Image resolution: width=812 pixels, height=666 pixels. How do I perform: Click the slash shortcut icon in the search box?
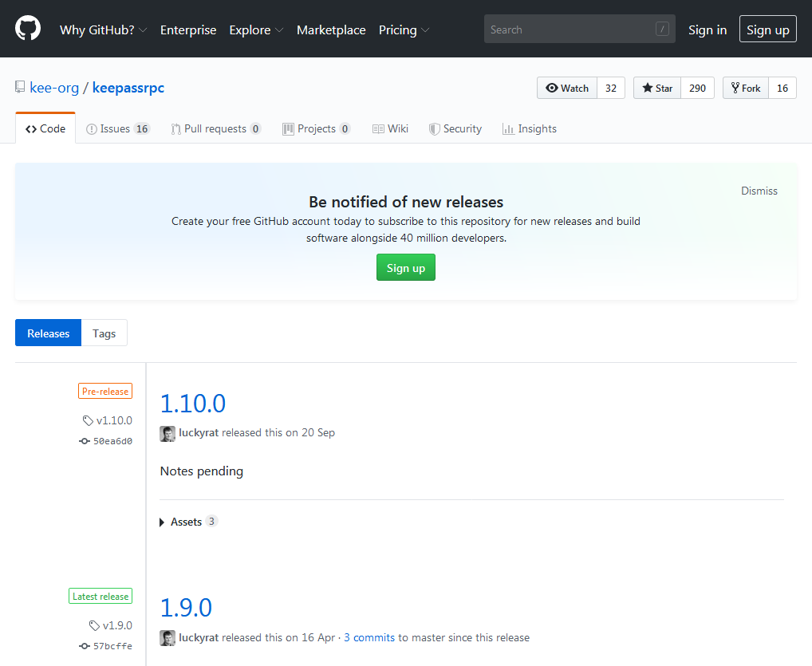pos(662,29)
